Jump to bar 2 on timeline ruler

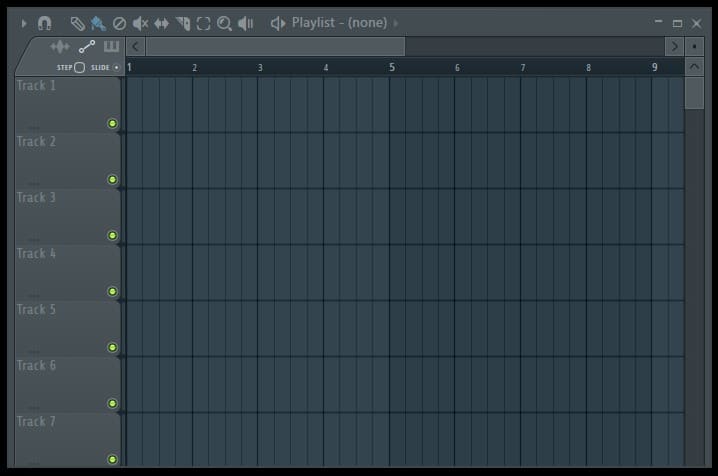pyautogui.click(x=195, y=68)
